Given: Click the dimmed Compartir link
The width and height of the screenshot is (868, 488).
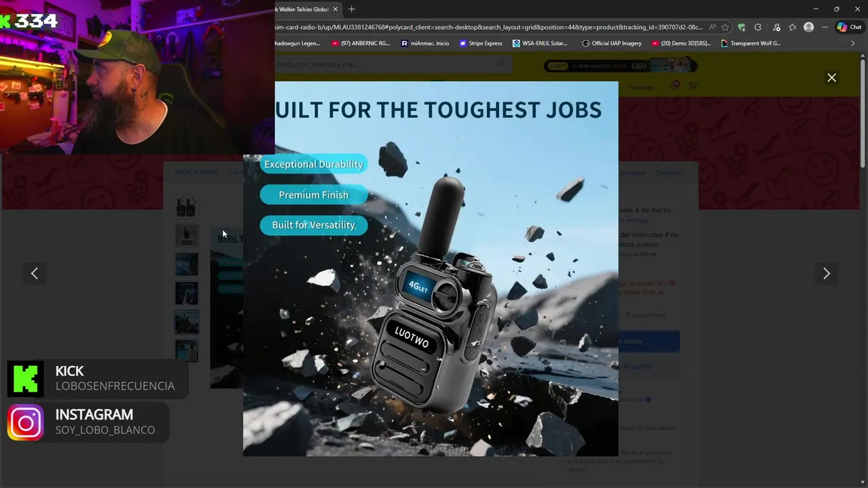Looking at the screenshot, I should point(669,173).
